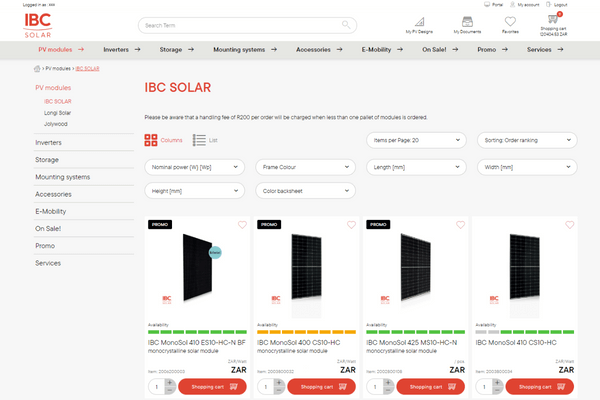Increase quantity for MonoSol 410 ES10-HC-N BF
Viewport: 600px width, 400px height.
tap(170, 383)
